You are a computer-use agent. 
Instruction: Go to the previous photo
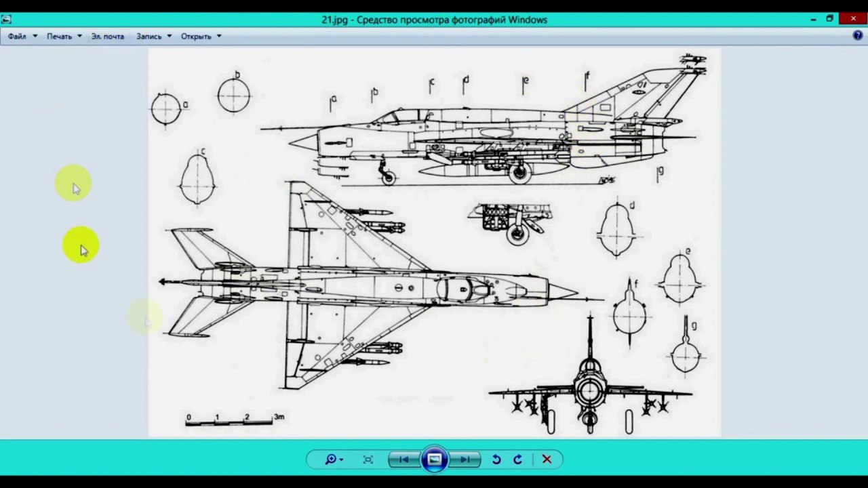[404, 460]
